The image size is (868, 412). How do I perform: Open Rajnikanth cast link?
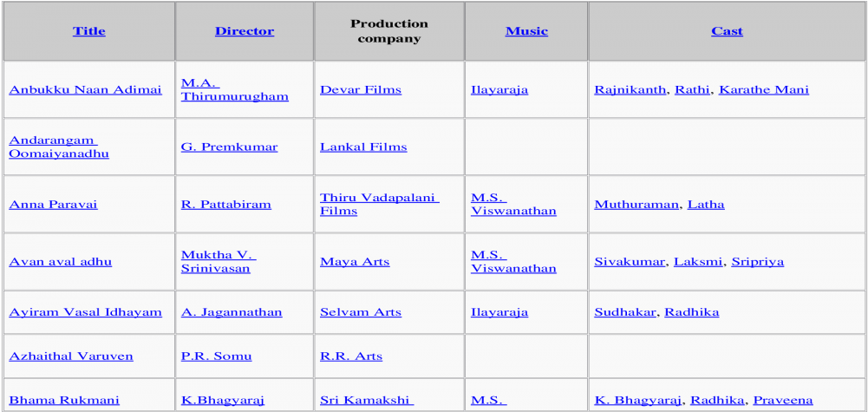click(630, 89)
